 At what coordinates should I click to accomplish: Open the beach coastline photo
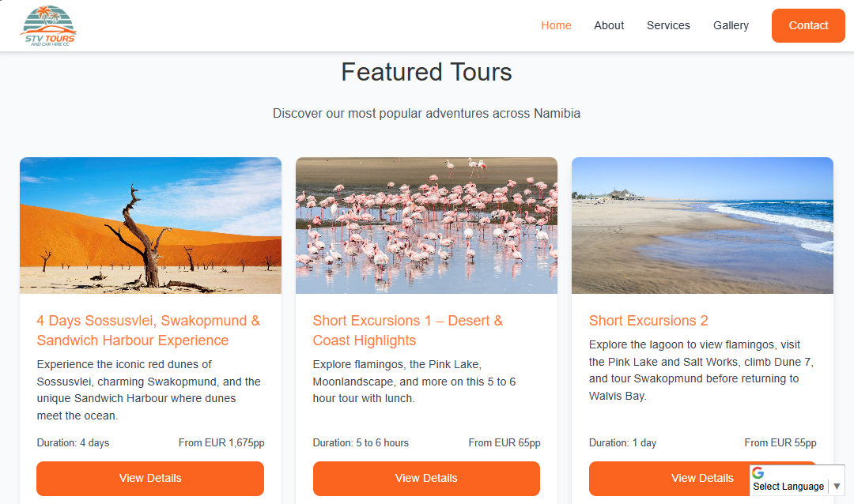702,225
